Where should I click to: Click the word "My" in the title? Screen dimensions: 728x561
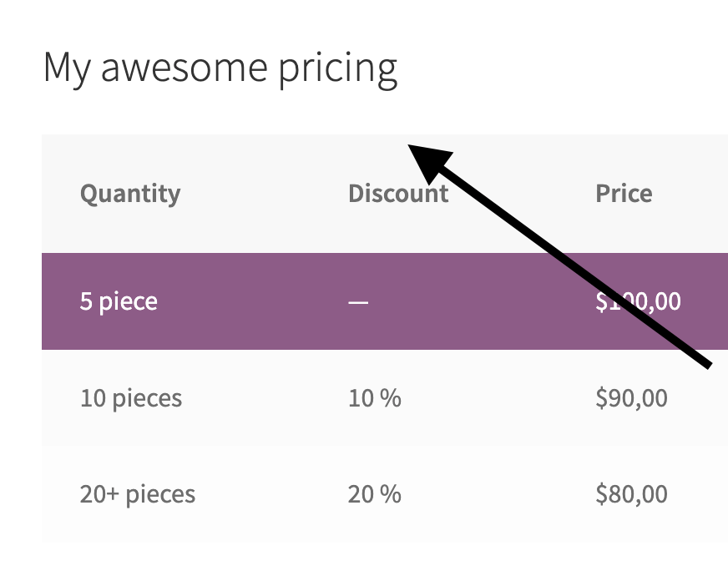68,68
